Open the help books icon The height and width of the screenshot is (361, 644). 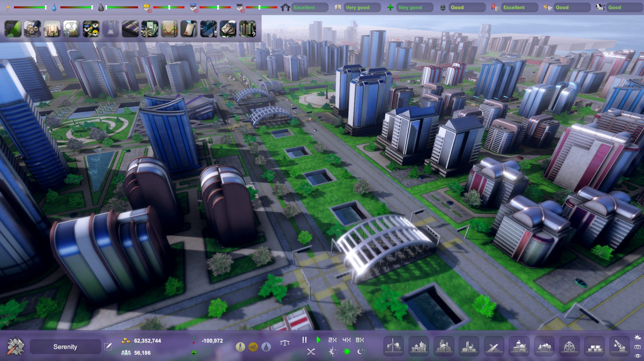point(248,28)
